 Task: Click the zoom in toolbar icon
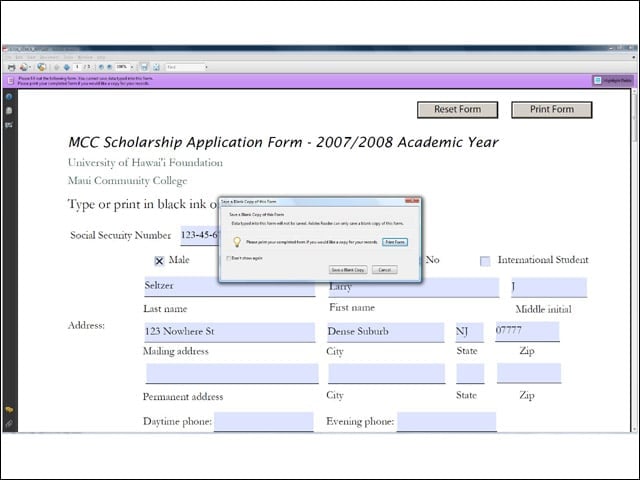[109, 67]
